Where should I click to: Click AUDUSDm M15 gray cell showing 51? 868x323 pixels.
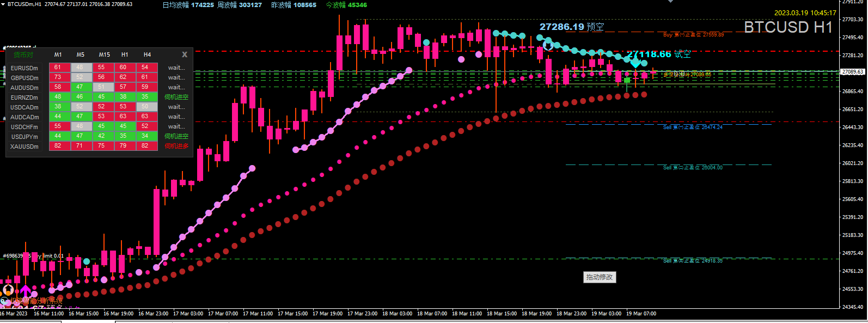(103, 87)
